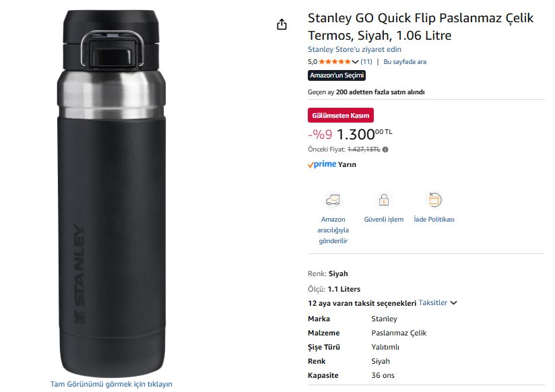The width and height of the screenshot is (555, 392).
Task: Open Amazon aracılığıyla gönderilir text link
Action: [x=333, y=230]
